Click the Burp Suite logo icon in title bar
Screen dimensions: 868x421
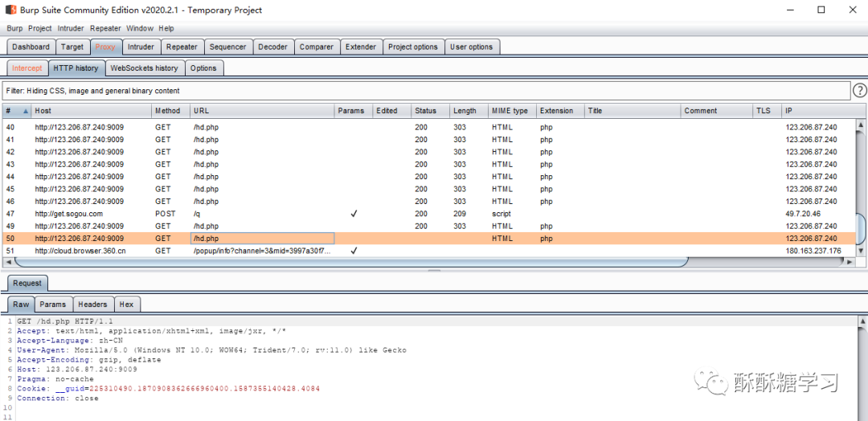(x=10, y=10)
